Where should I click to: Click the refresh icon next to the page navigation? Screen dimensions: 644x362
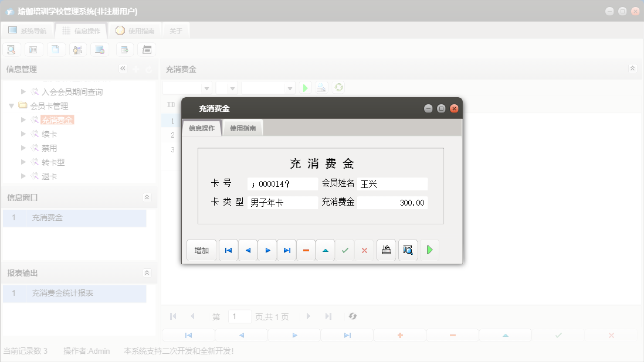click(352, 316)
